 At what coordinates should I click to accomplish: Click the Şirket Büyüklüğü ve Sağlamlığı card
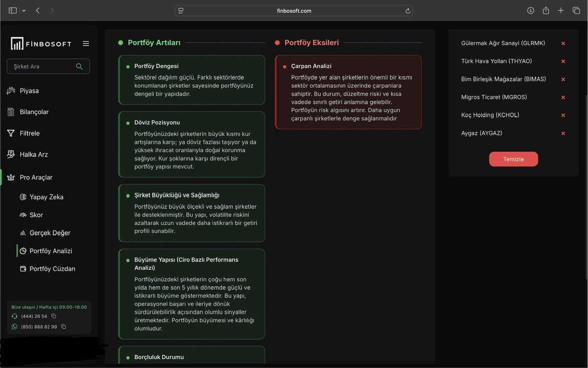click(x=192, y=213)
